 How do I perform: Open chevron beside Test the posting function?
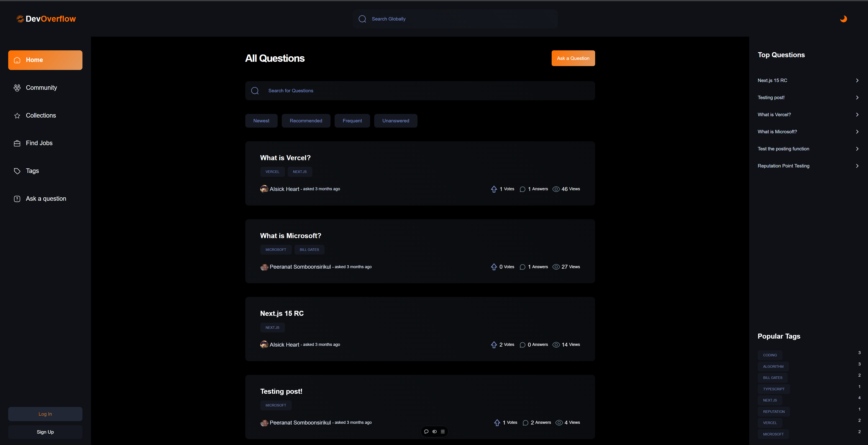click(x=857, y=149)
